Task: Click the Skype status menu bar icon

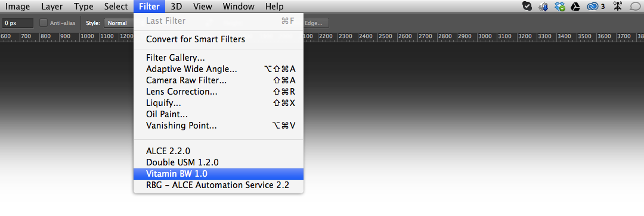Action: pos(527,6)
